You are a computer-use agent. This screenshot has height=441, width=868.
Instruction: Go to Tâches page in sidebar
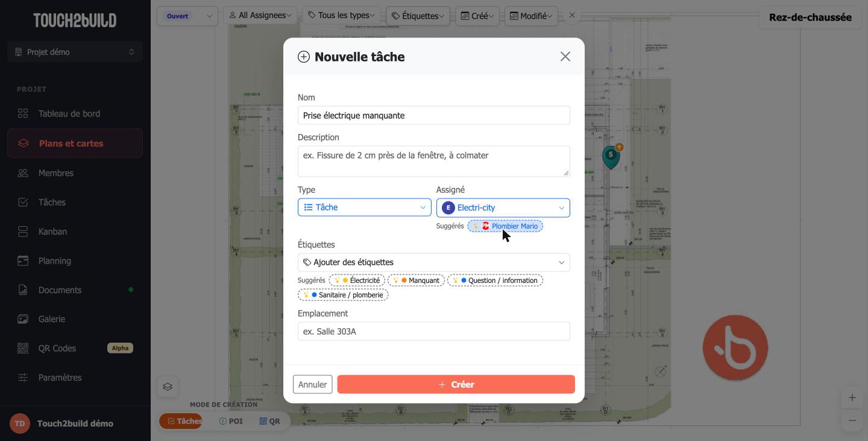75,202
